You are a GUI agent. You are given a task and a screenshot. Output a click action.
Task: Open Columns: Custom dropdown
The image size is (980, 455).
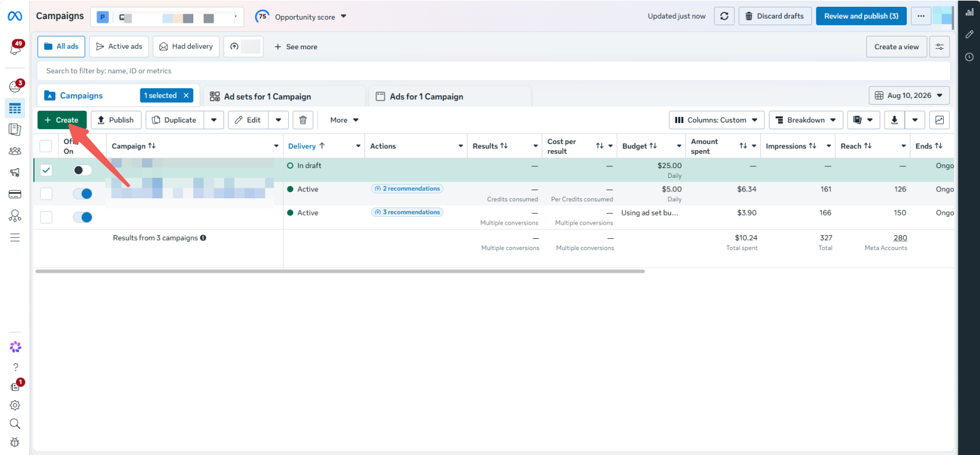click(717, 120)
